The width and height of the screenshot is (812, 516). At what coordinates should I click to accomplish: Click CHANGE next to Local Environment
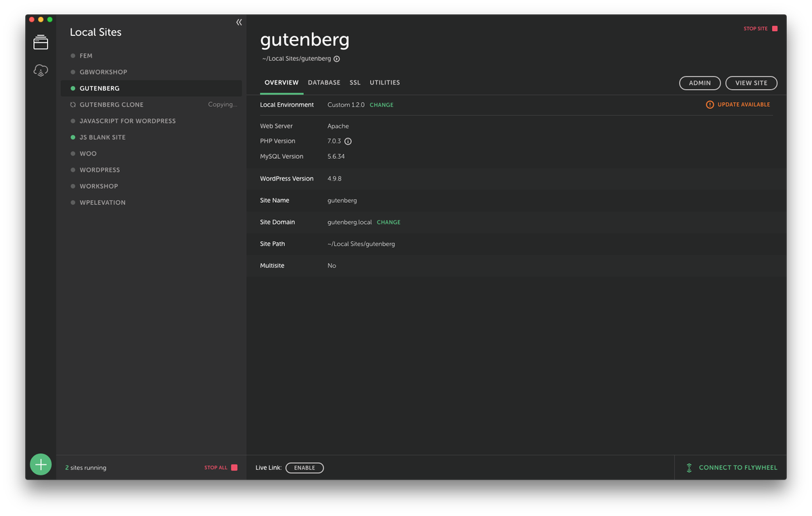[382, 105]
